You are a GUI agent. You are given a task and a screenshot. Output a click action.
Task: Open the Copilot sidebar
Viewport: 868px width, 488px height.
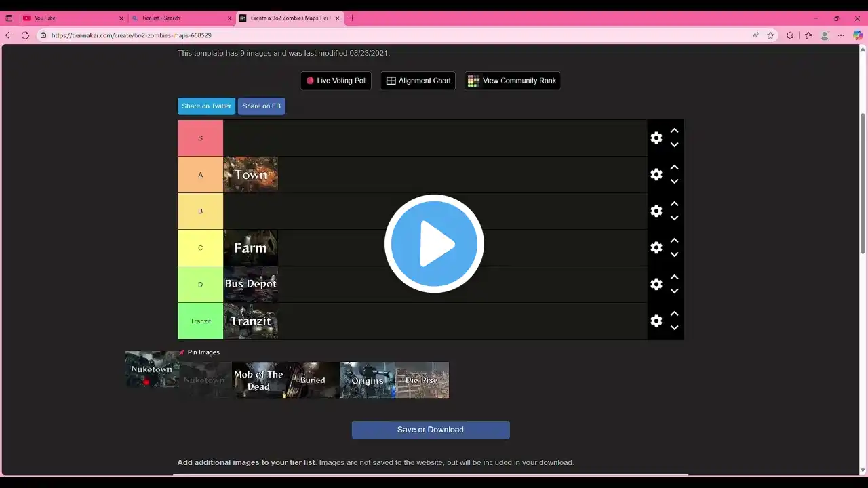coord(858,35)
